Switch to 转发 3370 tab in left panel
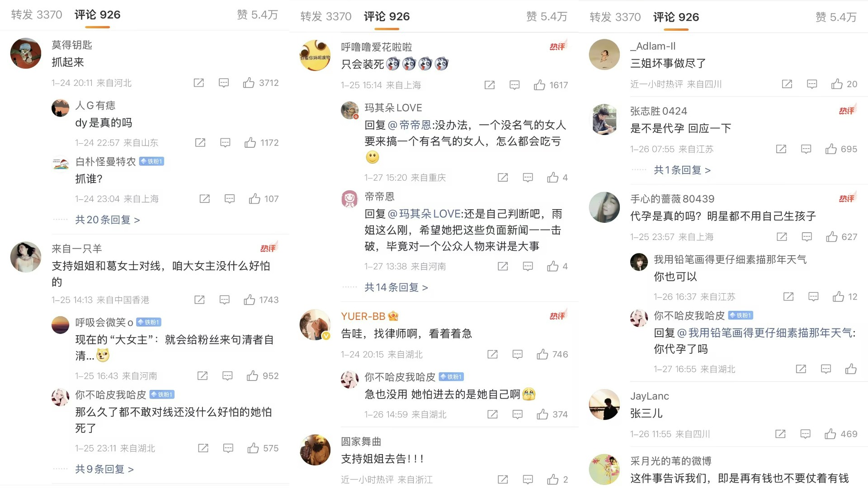Viewport: 868px width, 488px height. (37, 15)
